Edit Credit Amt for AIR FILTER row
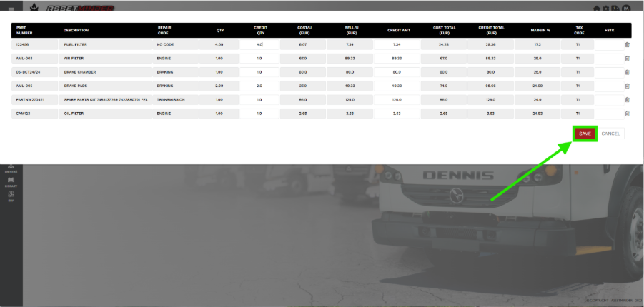This screenshot has height=307, width=644. coord(397,59)
